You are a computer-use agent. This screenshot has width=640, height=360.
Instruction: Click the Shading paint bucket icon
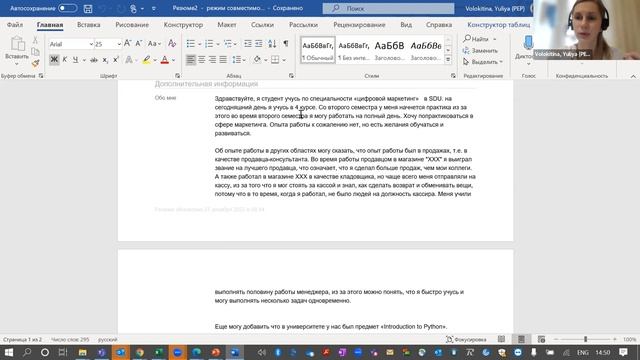pos(257,60)
